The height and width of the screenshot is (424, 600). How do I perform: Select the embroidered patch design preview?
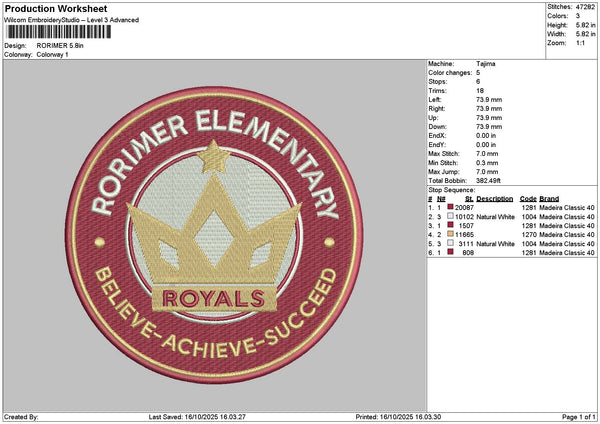point(214,235)
